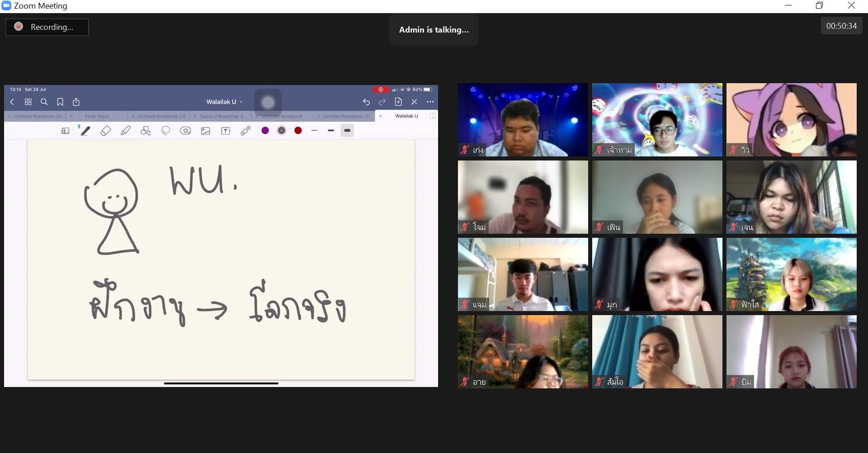Viewport: 868px width, 453px height.
Task: Insert an image with the Image tool
Action: 206,131
